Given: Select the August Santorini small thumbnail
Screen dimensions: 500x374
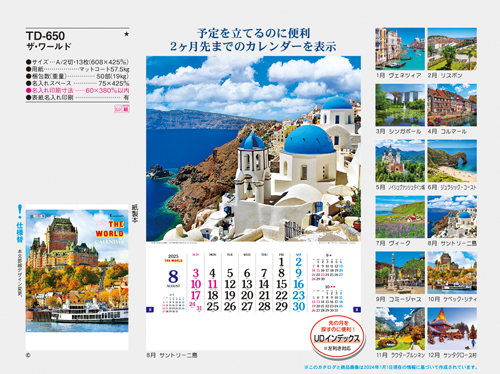Looking at the screenshot, I should [452, 217].
